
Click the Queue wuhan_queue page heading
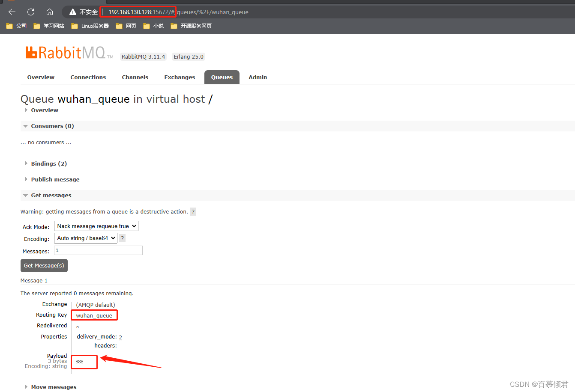pos(117,99)
